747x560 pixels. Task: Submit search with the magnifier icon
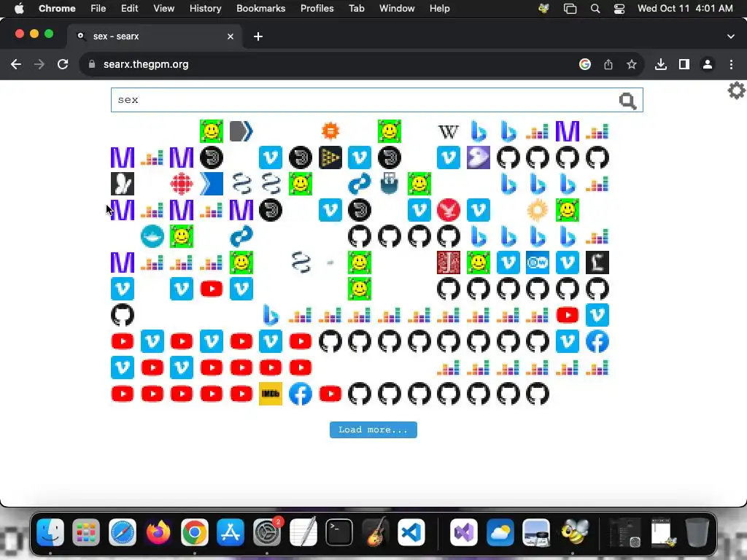(627, 101)
